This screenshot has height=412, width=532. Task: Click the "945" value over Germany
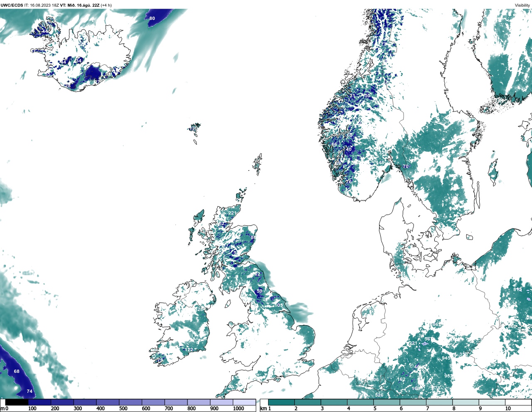[446, 358]
